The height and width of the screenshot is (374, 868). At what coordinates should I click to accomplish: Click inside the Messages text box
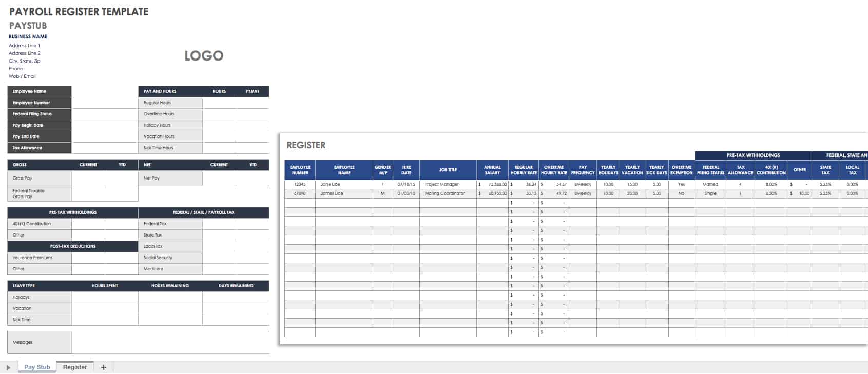tap(170, 342)
